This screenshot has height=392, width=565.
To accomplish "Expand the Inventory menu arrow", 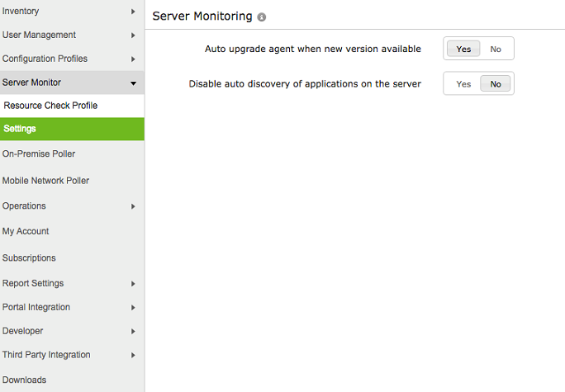I will click(x=133, y=12).
